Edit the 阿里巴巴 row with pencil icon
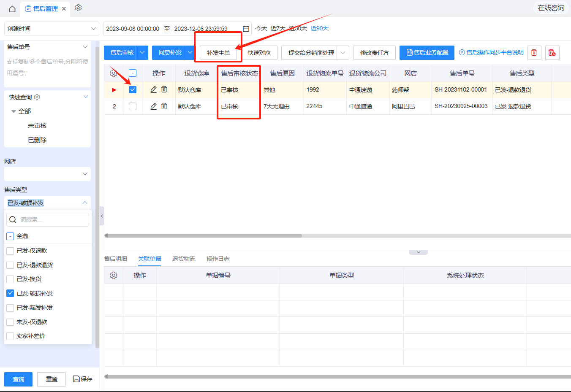The image size is (571, 392). pos(154,106)
